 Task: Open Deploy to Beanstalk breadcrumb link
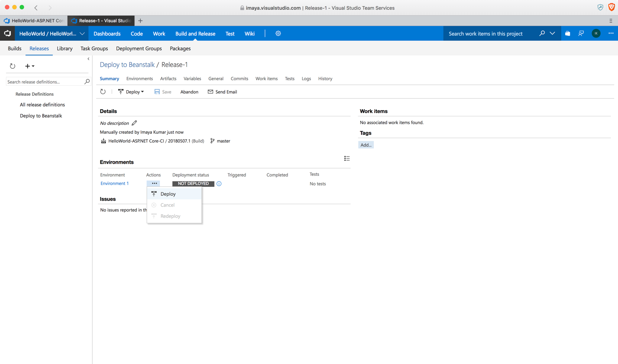coord(127,65)
